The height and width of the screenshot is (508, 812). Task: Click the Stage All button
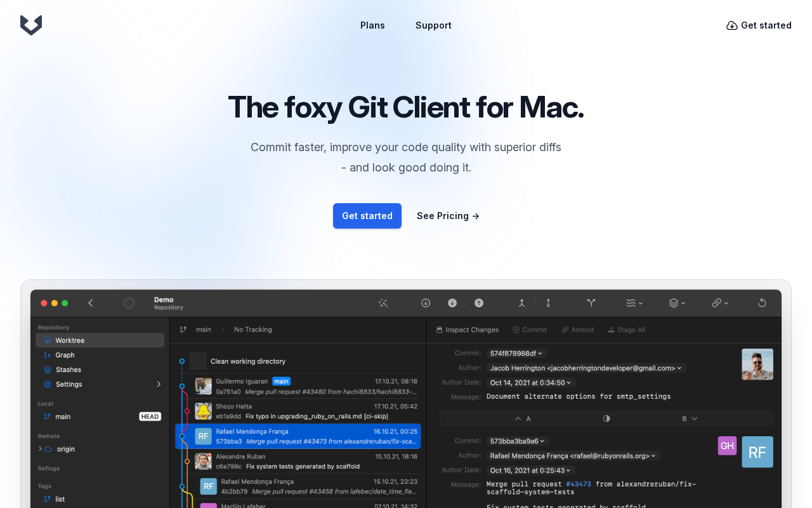coord(627,330)
